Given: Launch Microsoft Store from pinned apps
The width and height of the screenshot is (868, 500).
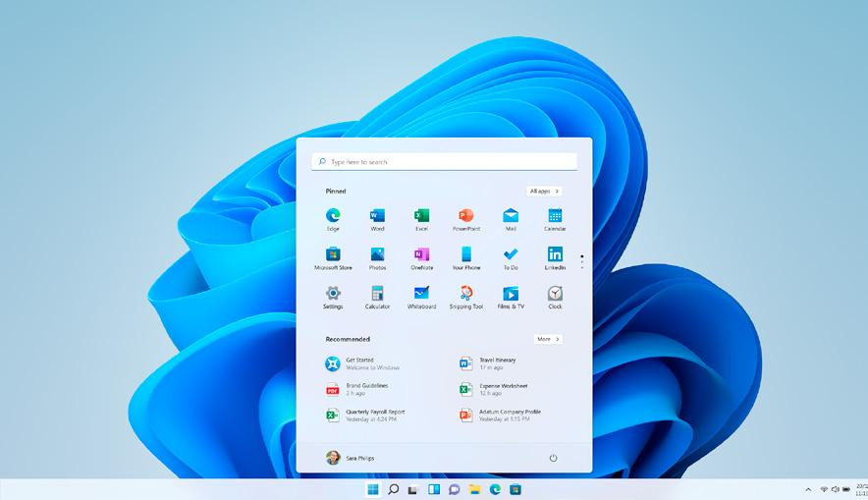Looking at the screenshot, I should (x=333, y=258).
